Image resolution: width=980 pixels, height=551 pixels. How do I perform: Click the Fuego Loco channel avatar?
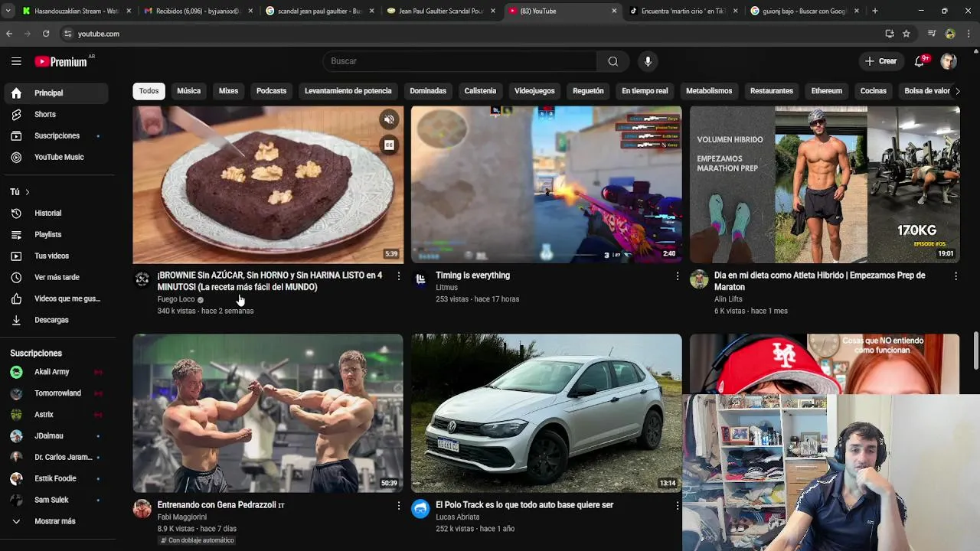pos(142,279)
